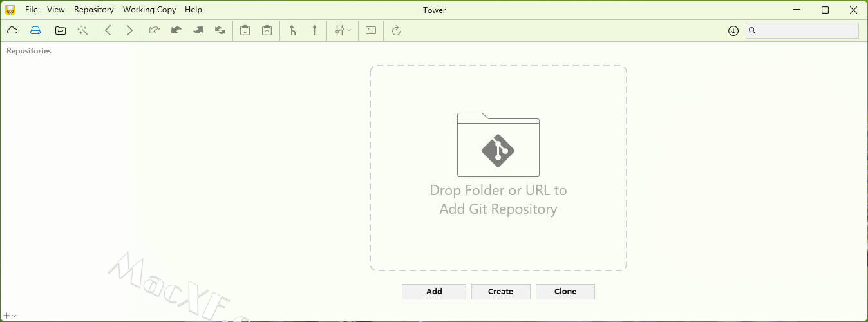Click the 'Drop Folder or URL to' text

pyautogui.click(x=498, y=191)
